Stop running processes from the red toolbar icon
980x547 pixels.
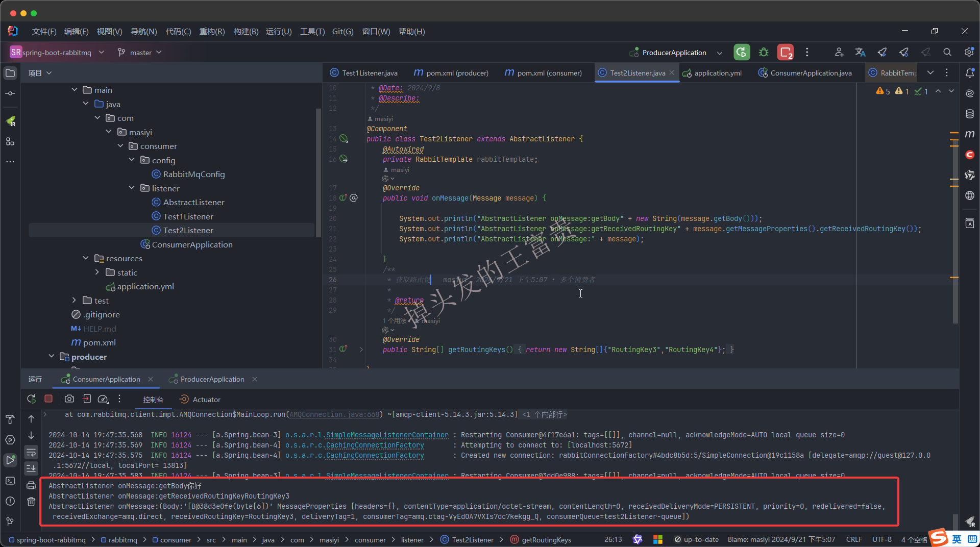click(x=785, y=52)
